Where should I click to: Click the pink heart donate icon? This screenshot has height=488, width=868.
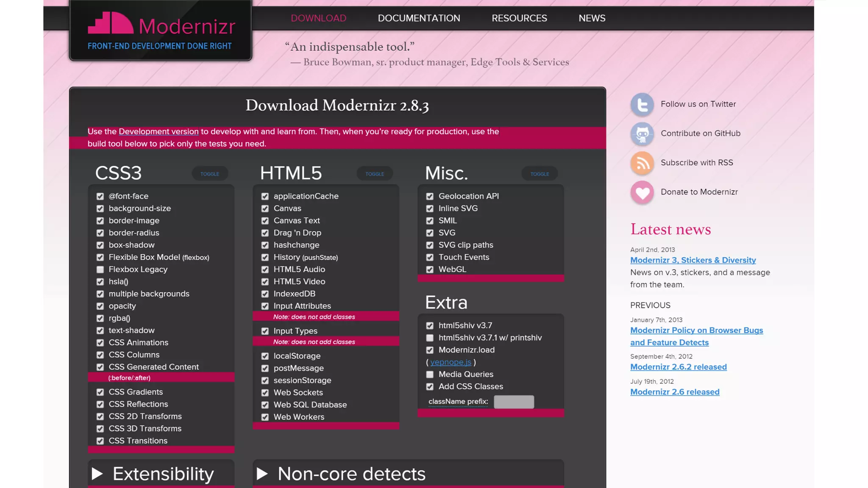coord(642,192)
